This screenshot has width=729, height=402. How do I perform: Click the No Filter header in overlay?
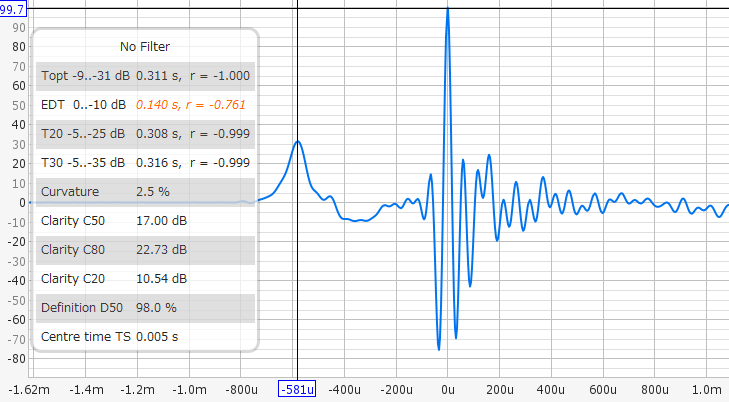(x=145, y=46)
